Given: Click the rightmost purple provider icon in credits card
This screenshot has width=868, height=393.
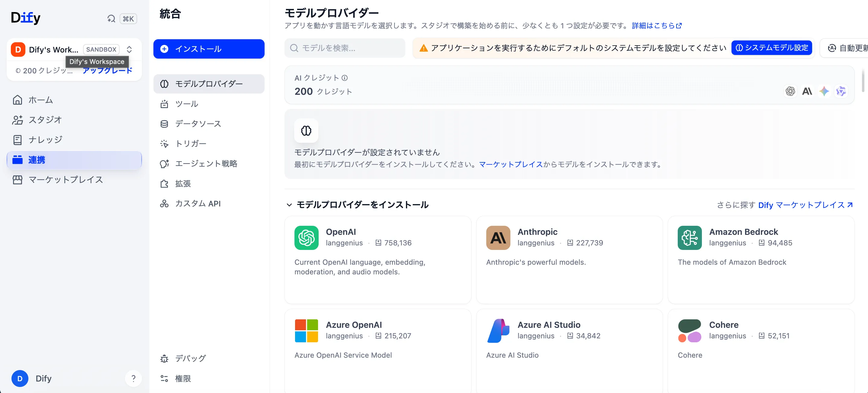Looking at the screenshot, I should (841, 91).
